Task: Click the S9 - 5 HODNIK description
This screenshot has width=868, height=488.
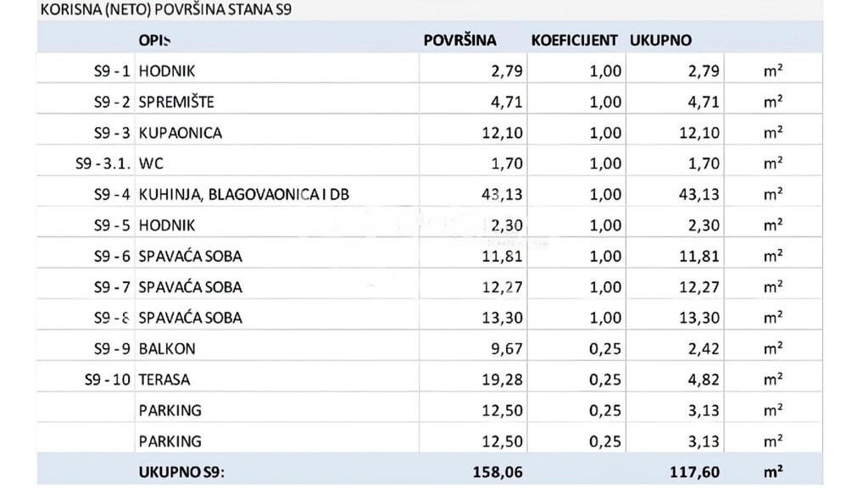Action: point(167,225)
